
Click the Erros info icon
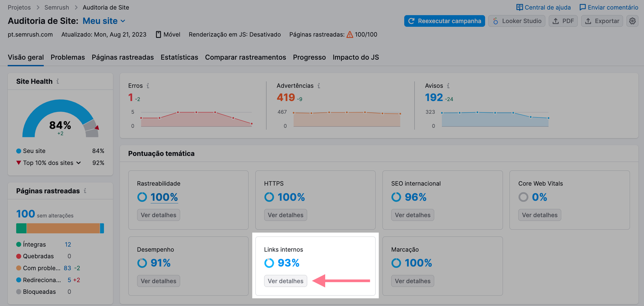[x=148, y=85]
